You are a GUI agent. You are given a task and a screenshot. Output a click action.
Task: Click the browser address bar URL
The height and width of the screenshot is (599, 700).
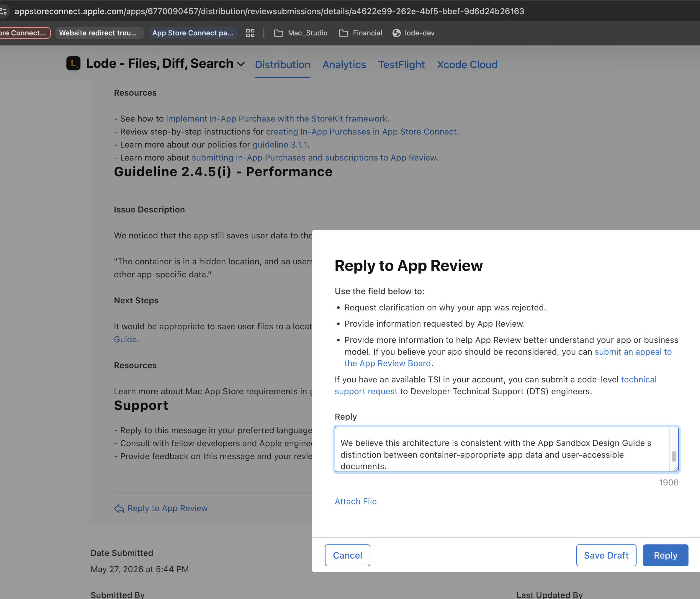pyautogui.click(x=269, y=11)
